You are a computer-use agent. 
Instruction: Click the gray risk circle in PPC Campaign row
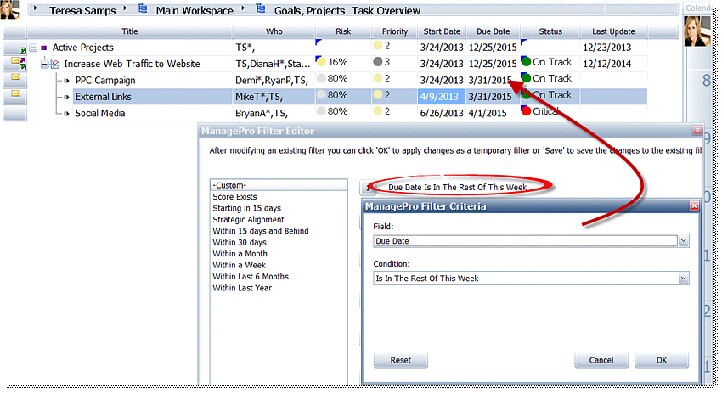point(321,78)
